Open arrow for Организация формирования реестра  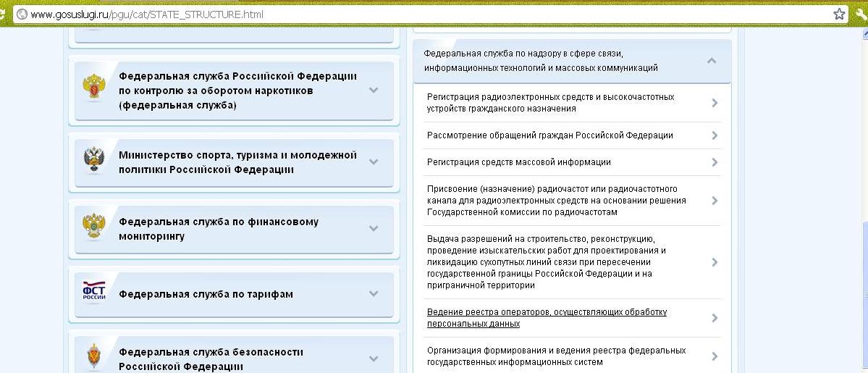[x=715, y=356]
